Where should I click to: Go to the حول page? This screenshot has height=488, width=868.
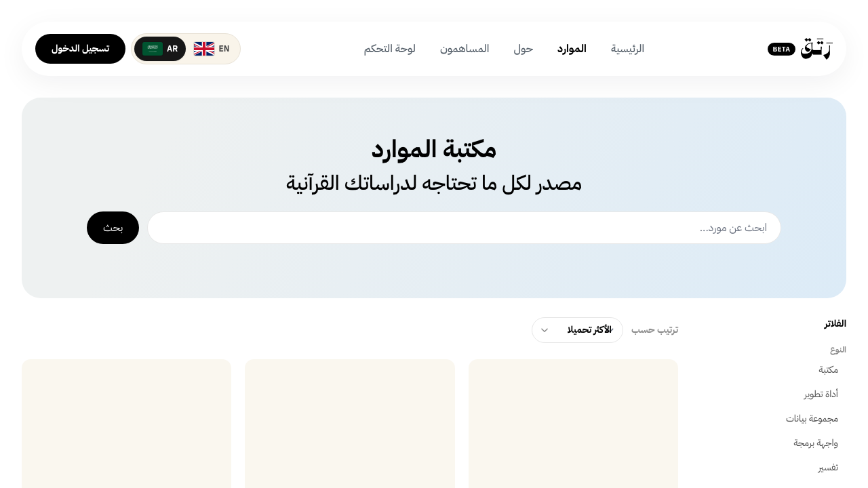[524, 49]
